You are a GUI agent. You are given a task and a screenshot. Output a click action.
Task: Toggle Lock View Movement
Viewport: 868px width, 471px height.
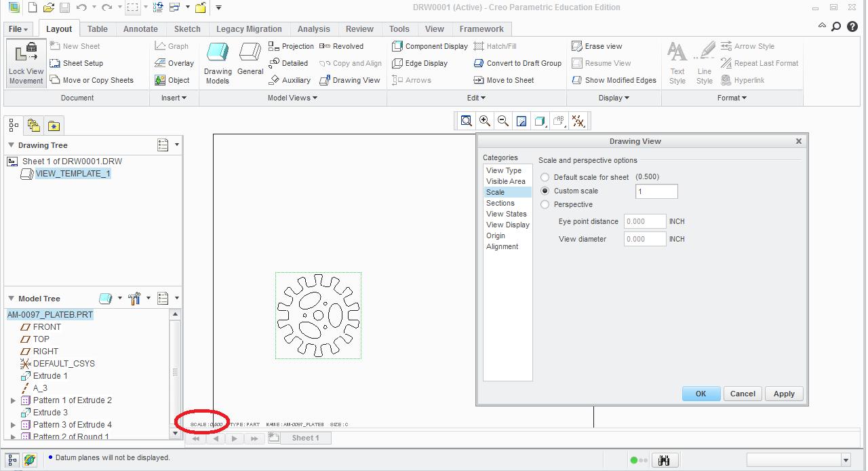pyautogui.click(x=26, y=63)
